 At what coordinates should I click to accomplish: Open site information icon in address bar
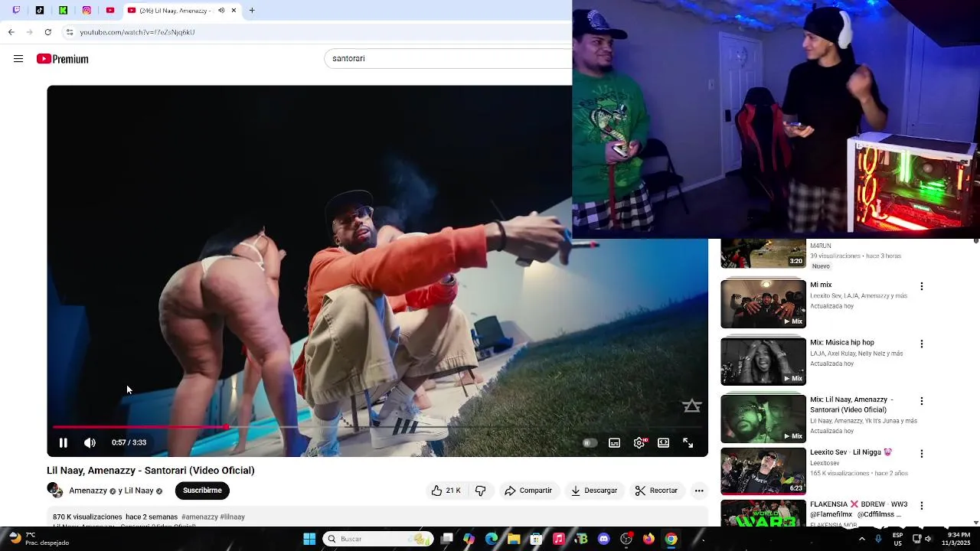coord(70,32)
